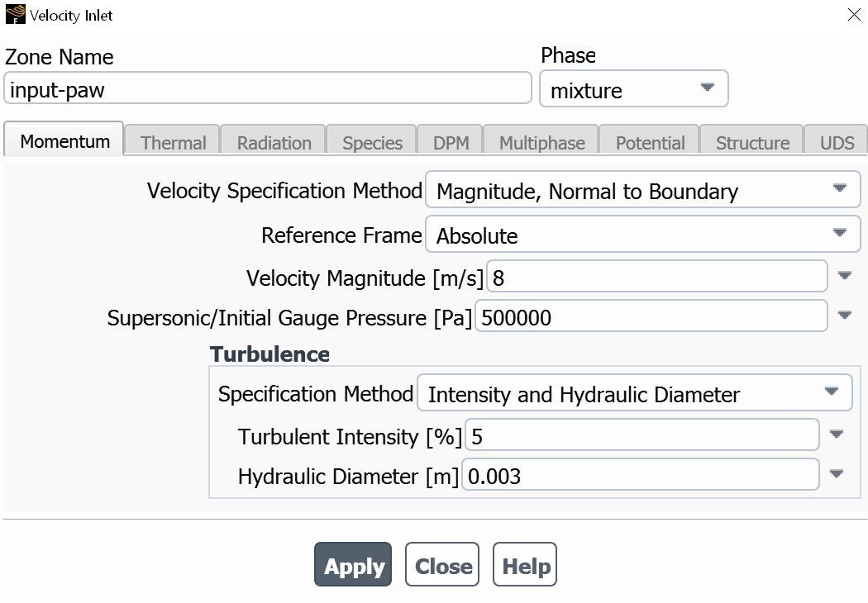Open turbulence Specification Method dropdown
868x603 pixels.
point(832,392)
